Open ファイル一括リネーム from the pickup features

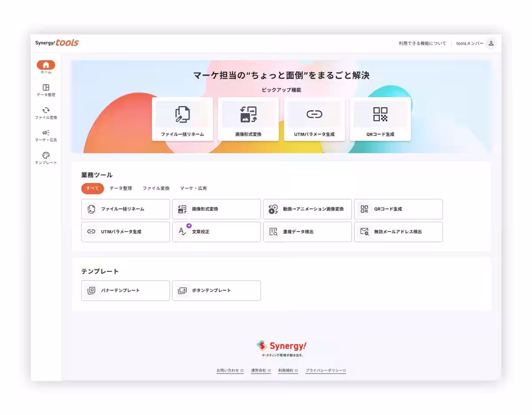click(182, 119)
